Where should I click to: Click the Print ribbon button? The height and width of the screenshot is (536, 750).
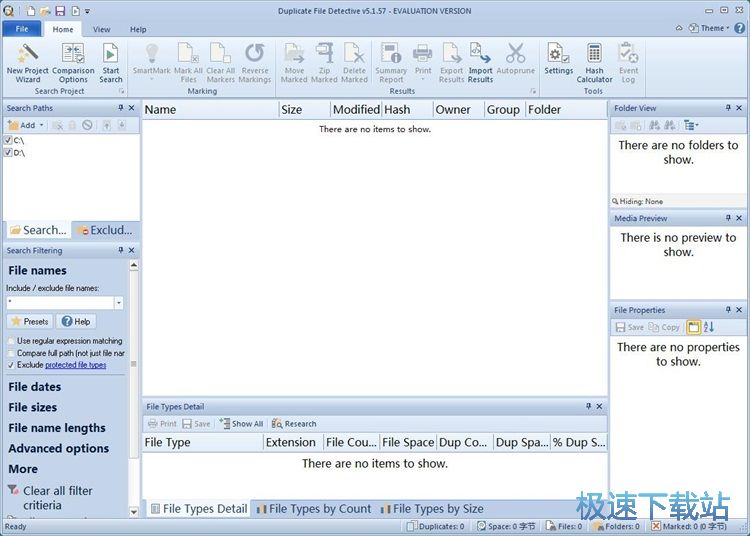click(423, 61)
